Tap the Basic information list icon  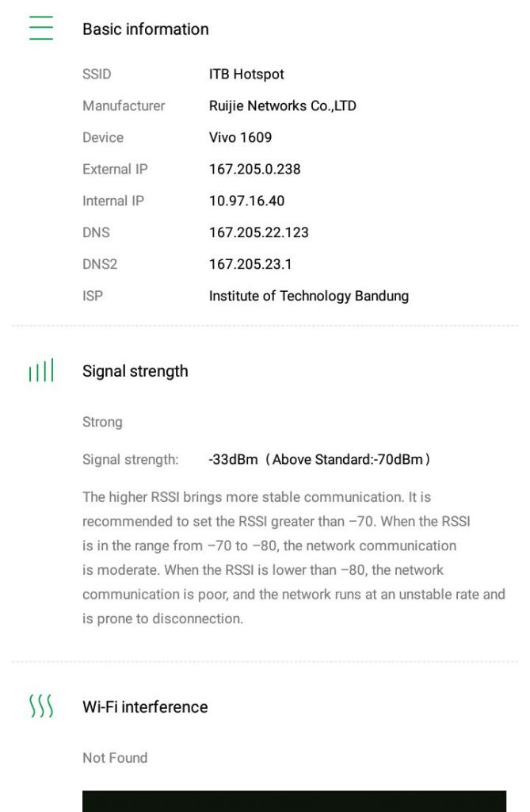(x=40, y=29)
